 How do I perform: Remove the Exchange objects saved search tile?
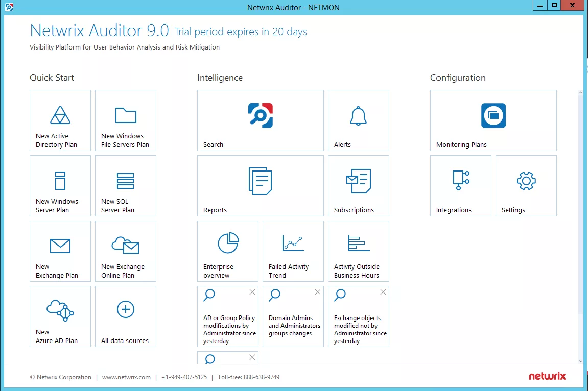pyautogui.click(x=383, y=292)
